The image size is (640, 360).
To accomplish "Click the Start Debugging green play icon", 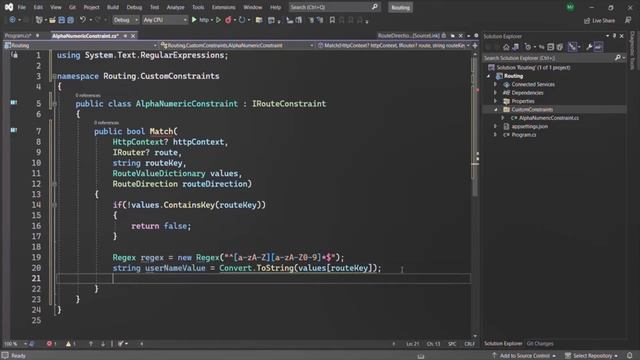I will coord(194,20).
